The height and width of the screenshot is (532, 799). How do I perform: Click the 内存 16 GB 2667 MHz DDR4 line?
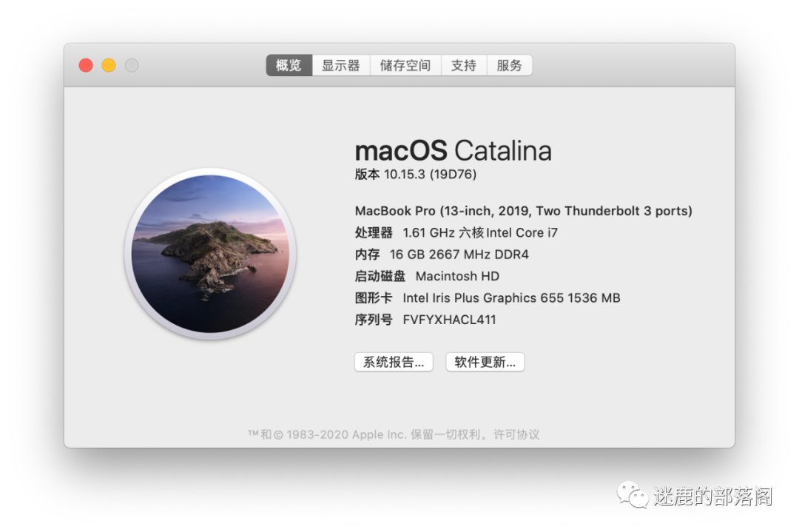(x=442, y=255)
